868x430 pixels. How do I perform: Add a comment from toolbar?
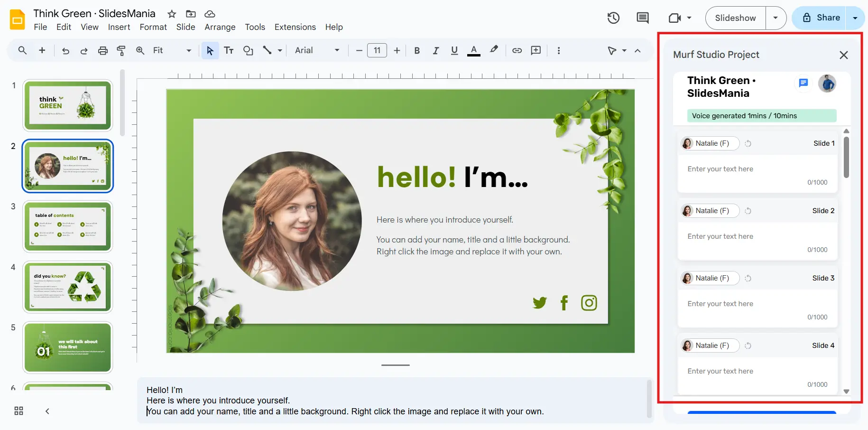tap(536, 50)
